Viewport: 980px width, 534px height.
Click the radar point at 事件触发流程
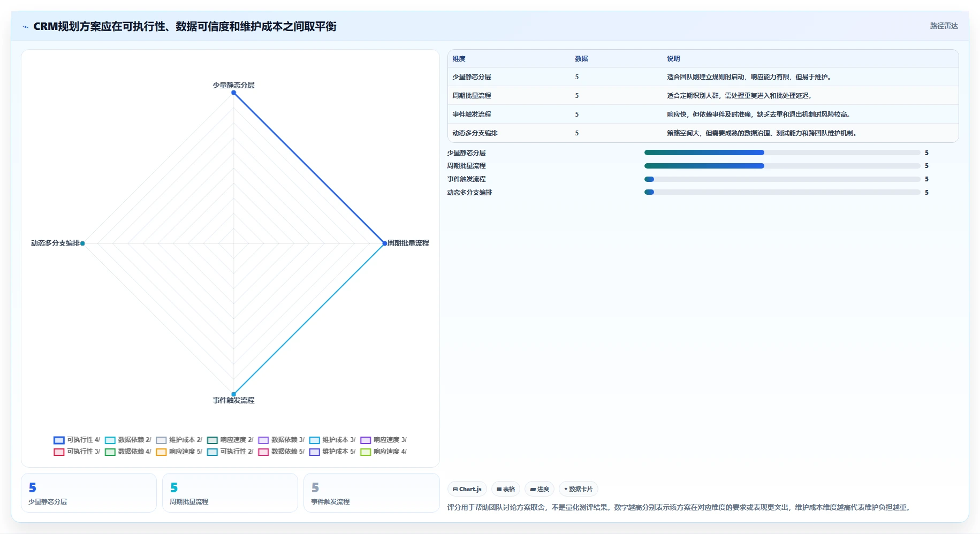tap(233, 394)
